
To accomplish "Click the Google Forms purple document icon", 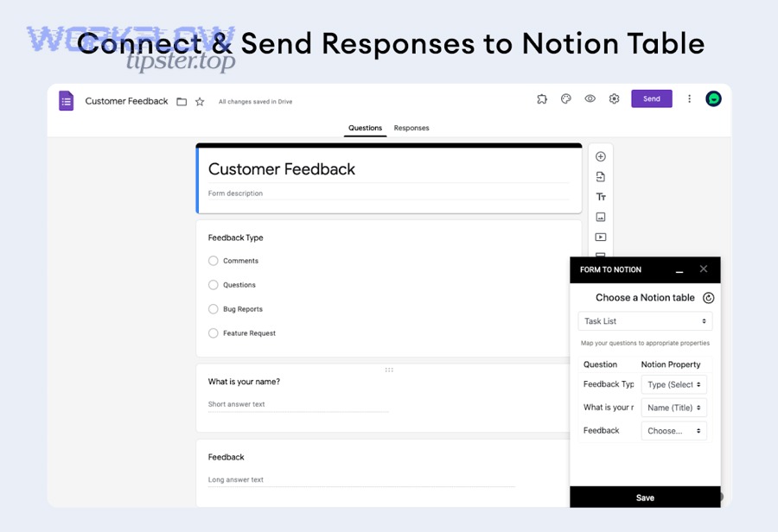I will pos(66,101).
